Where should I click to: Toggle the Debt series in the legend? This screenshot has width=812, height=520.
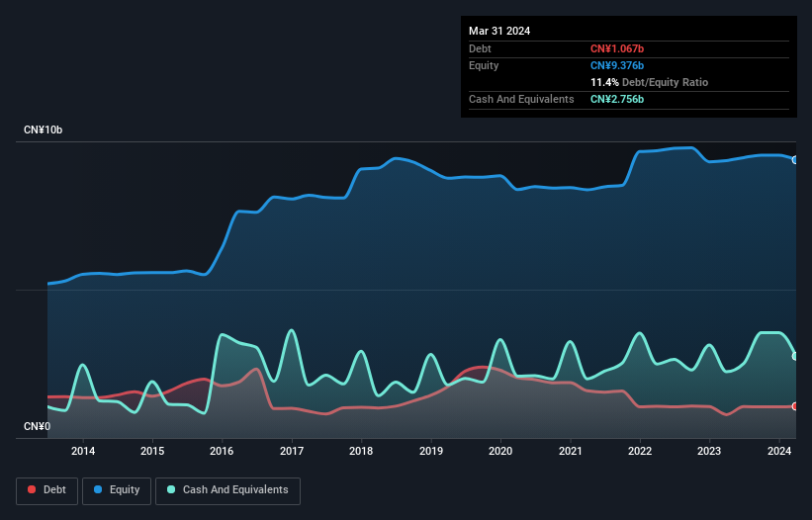(x=46, y=490)
